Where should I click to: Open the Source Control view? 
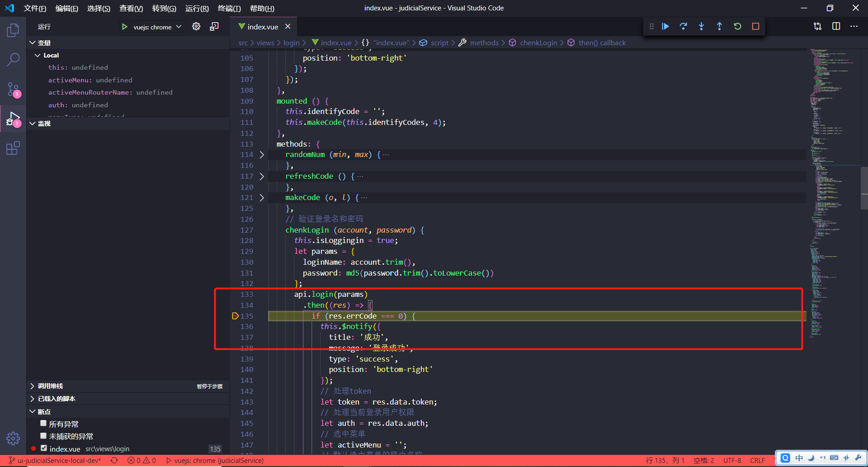point(13,90)
